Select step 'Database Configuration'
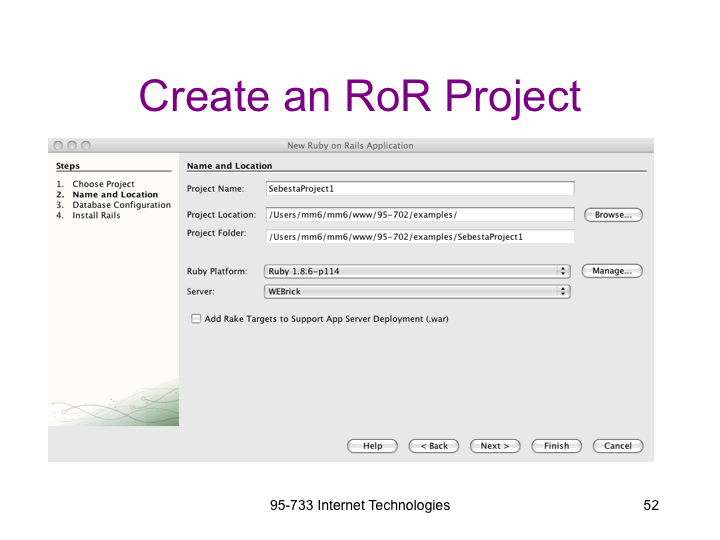This screenshot has height=540, width=720. [121, 205]
